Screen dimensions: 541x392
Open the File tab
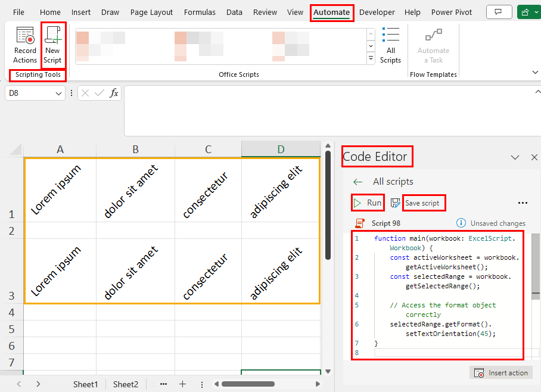tap(18, 13)
